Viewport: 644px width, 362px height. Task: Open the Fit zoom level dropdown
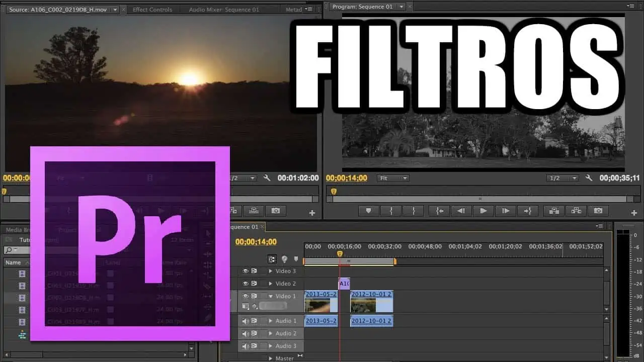pyautogui.click(x=392, y=178)
